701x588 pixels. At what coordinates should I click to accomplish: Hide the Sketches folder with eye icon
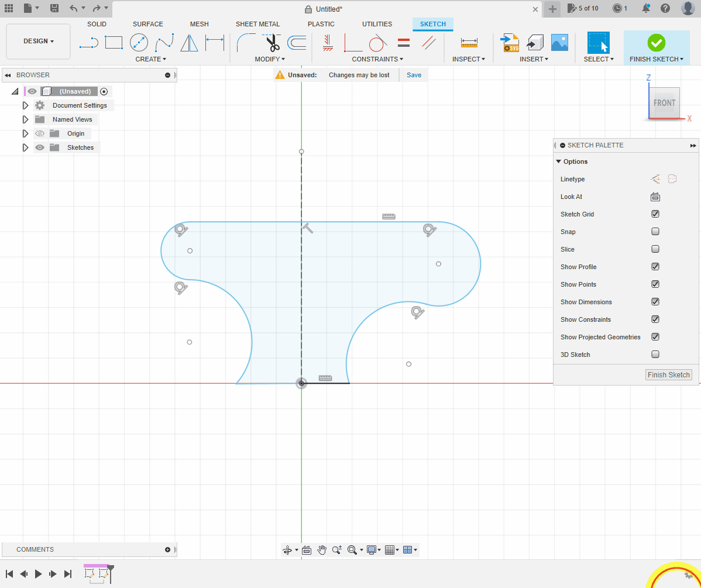click(x=40, y=147)
